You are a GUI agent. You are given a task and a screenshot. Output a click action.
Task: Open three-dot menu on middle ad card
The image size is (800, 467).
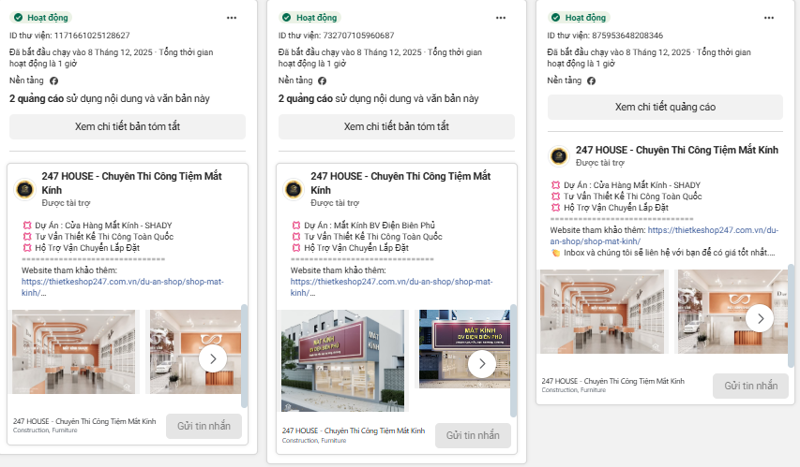(x=500, y=18)
